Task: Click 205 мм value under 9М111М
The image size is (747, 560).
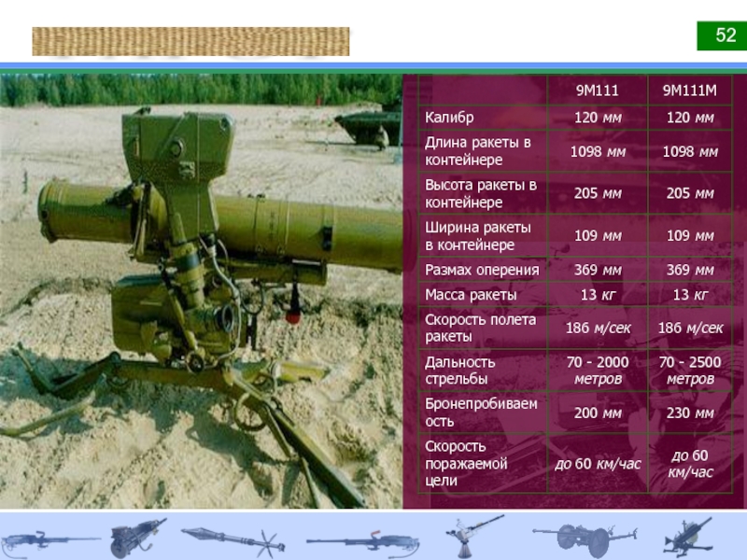Action: click(x=690, y=193)
